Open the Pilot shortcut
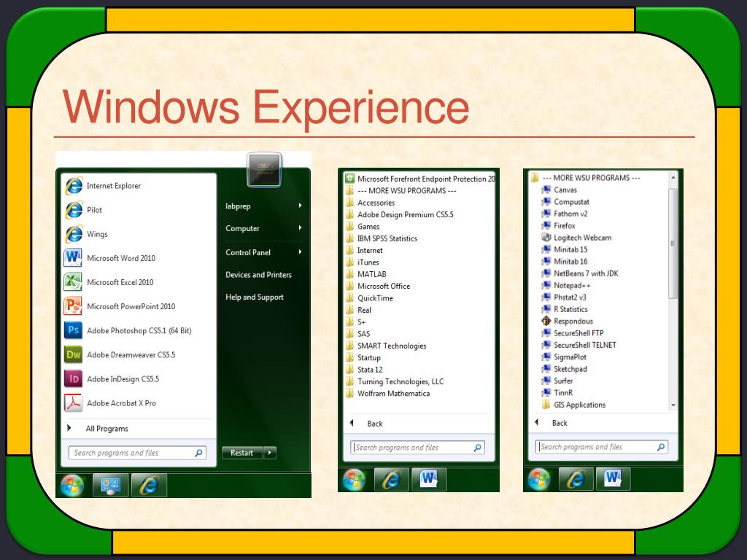Screen dimensions: 747x560 tap(84, 210)
